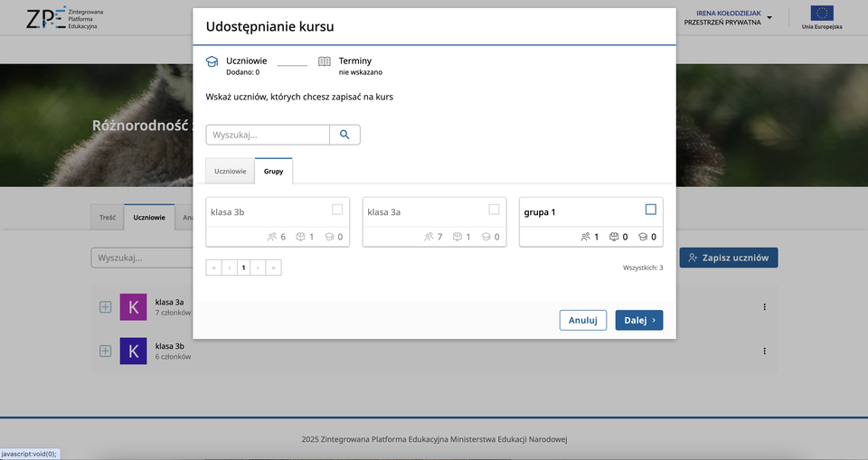Click the Terminy calendar step icon

(324, 61)
